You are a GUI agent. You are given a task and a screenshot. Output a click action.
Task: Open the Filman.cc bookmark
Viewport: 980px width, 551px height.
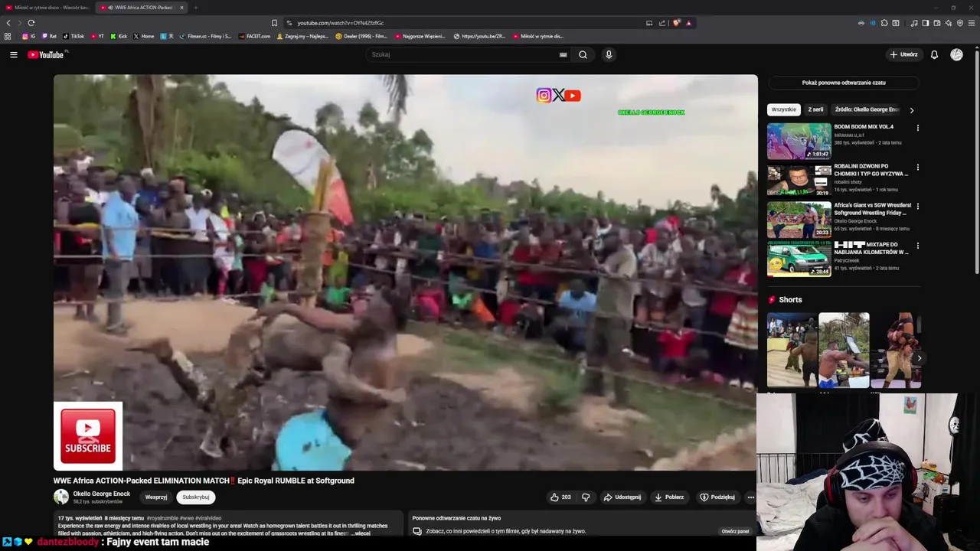pyautogui.click(x=205, y=36)
